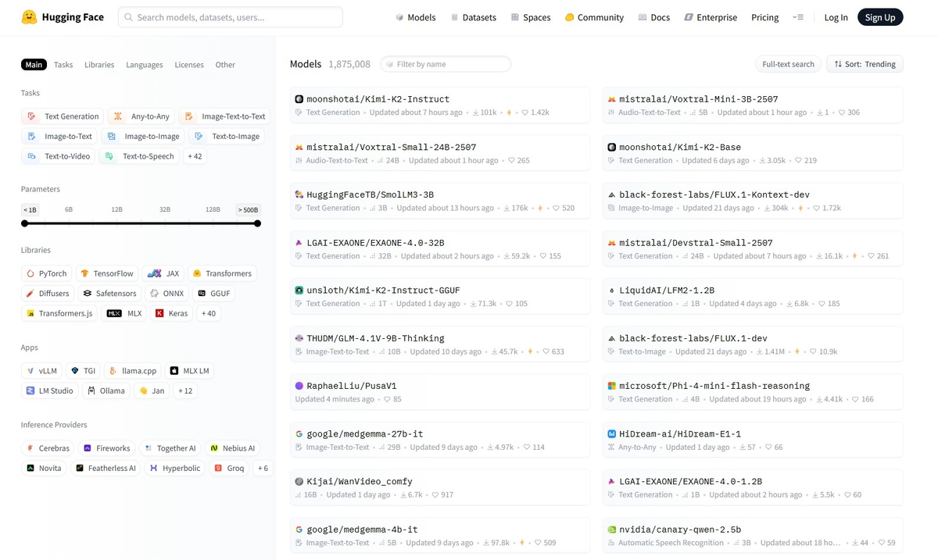
Task: Select the GGUF library chip
Action: pos(213,294)
